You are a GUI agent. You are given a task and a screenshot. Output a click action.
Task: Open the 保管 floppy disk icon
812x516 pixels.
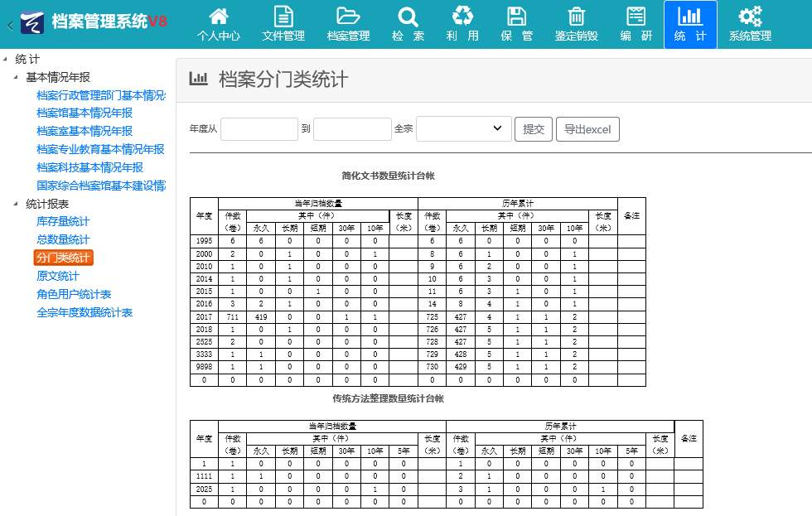point(517,17)
